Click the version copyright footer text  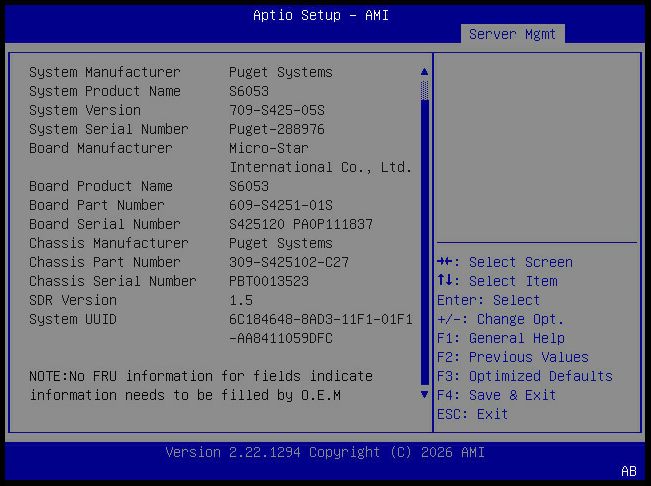(325, 452)
